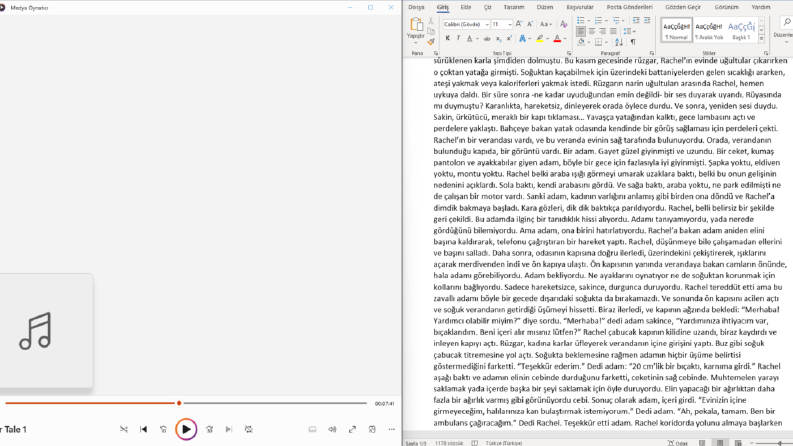Open the Posta Gönderileri tab
This screenshot has width=793, height=446.
click(x=630, y=7)
